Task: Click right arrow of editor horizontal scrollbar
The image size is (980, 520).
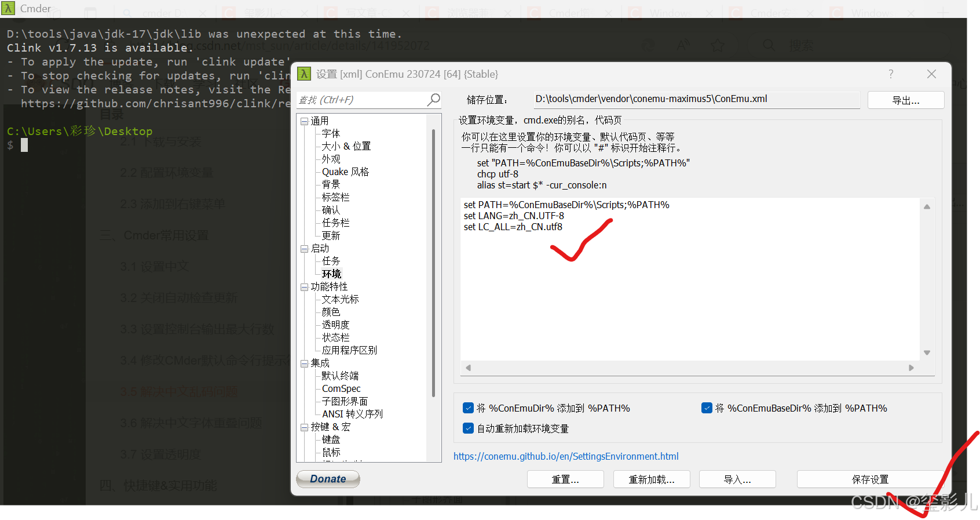Action: click(x=911, y=368)
